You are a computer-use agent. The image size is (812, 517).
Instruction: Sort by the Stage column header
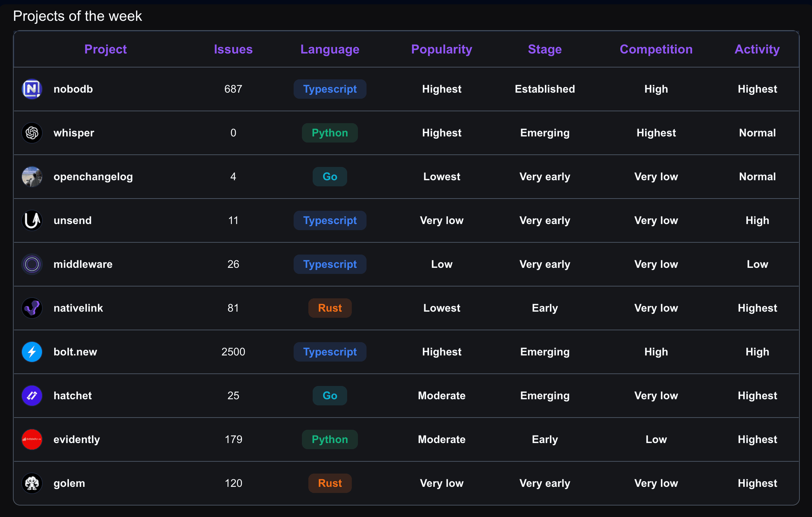tap(545, 49)
